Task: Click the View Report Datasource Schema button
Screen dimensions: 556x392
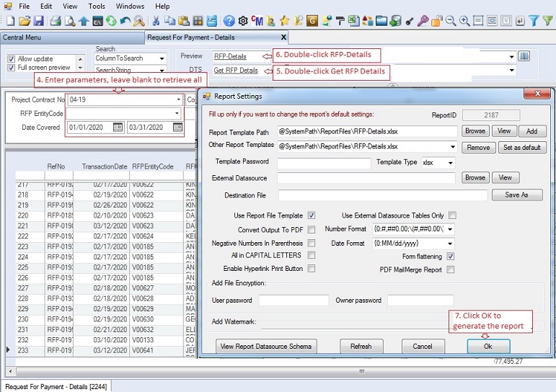Action: click(266, 347)
